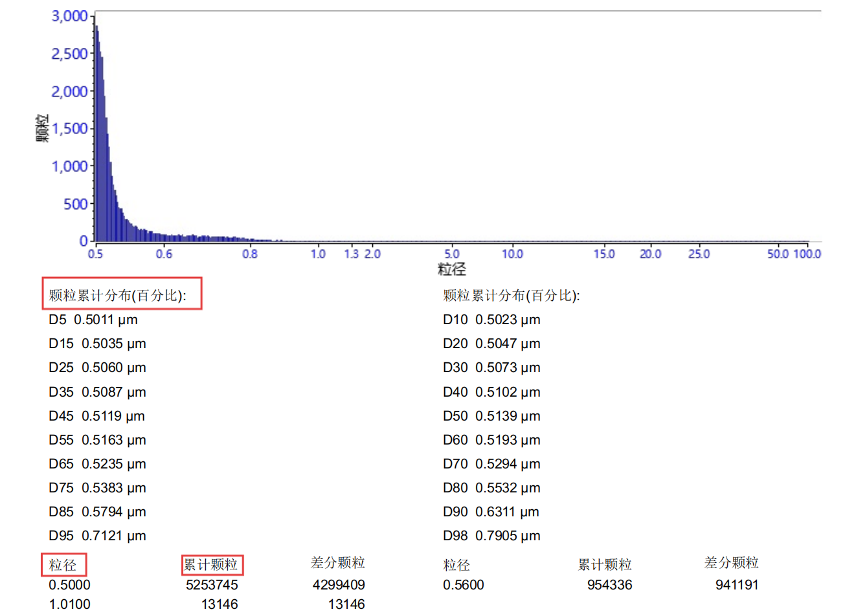Screen dimensions: 856x616
Task: Click the right-side 颗粒累计分布(百分比) heading
Action: pos(512,296)
